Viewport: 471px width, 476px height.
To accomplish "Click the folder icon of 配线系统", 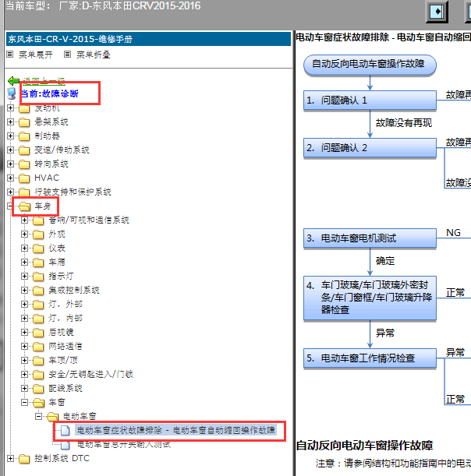I will (38, 389).
